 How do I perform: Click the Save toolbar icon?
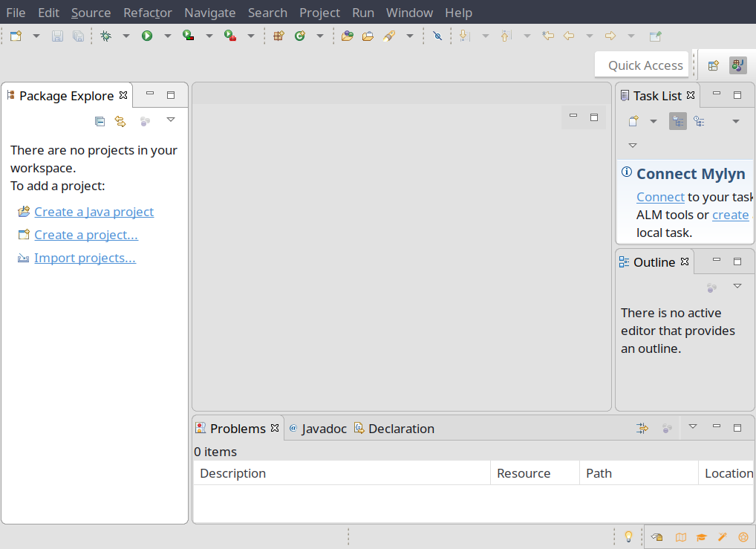57,35
